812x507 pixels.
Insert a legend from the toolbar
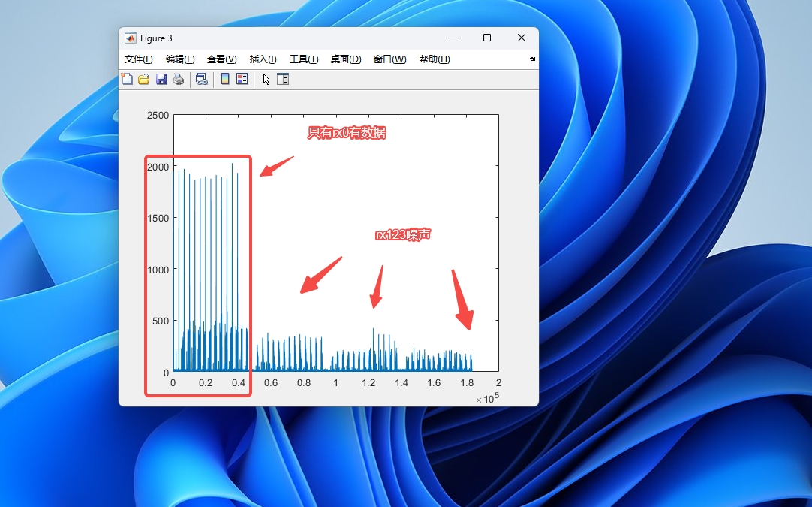(x=242, y=80)
